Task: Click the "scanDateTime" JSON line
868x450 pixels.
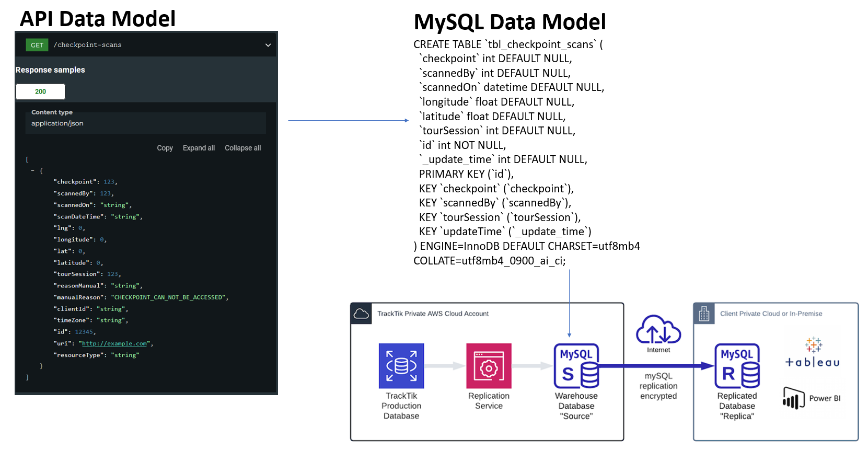Action: 98,216
